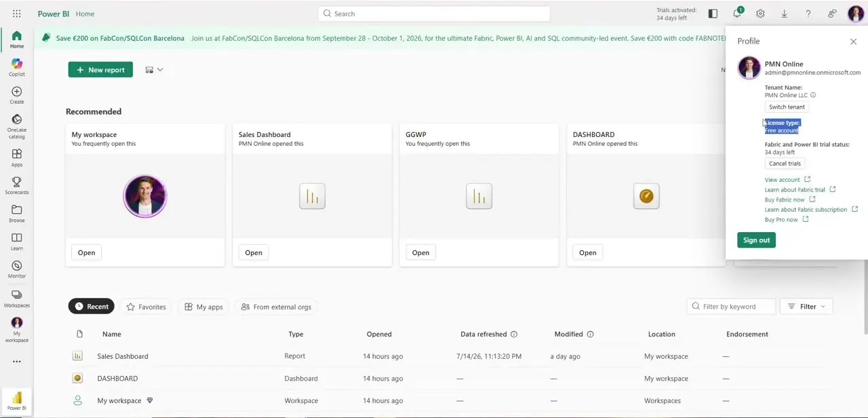Viewport: 868px width, 418px height.
Task: Click the Download icon in header
Action: (784, 14)
